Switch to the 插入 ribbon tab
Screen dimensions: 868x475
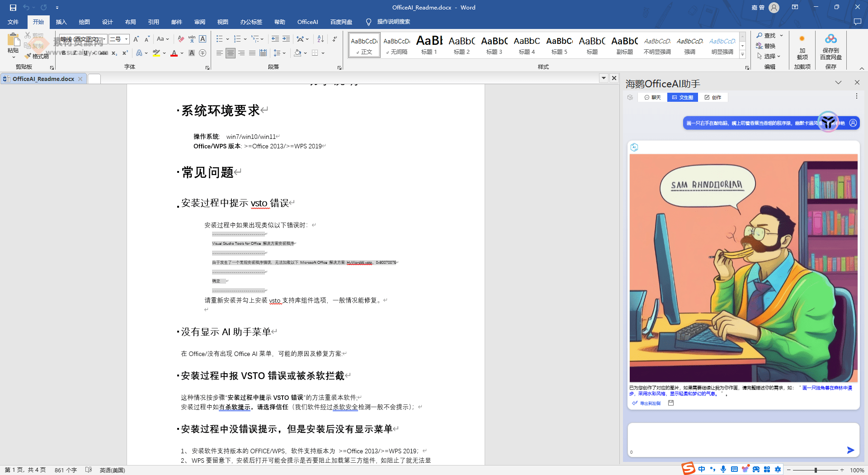coord(61,22)
